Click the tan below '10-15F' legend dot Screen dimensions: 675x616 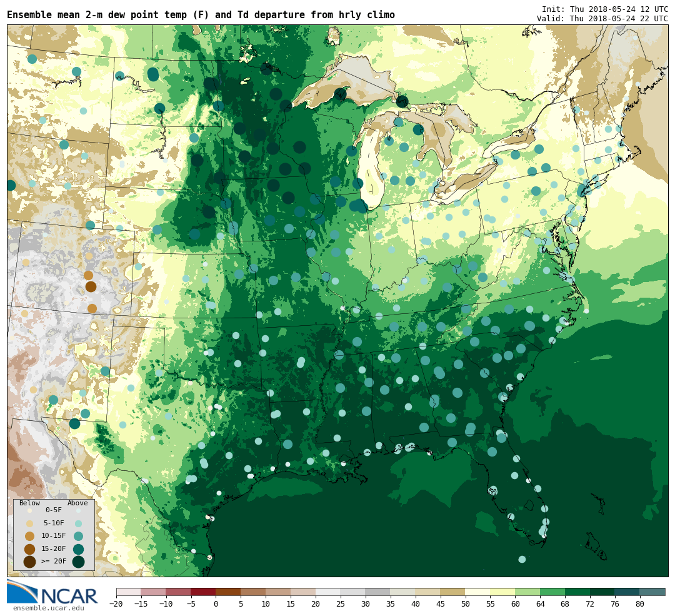pyautogui.click(x=30, y=537)
